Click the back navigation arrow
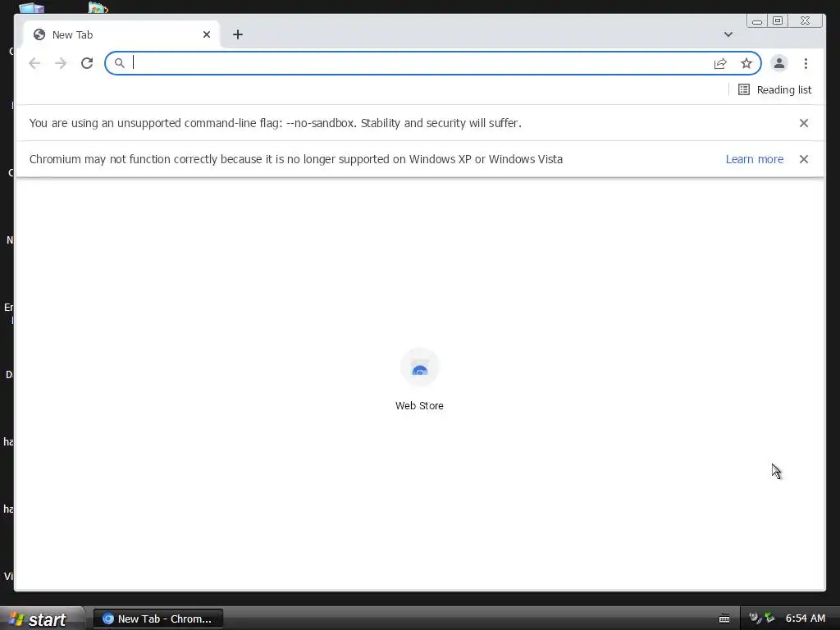Image resolution: width=840 pixels, height=630 pixels. point(34,63)
